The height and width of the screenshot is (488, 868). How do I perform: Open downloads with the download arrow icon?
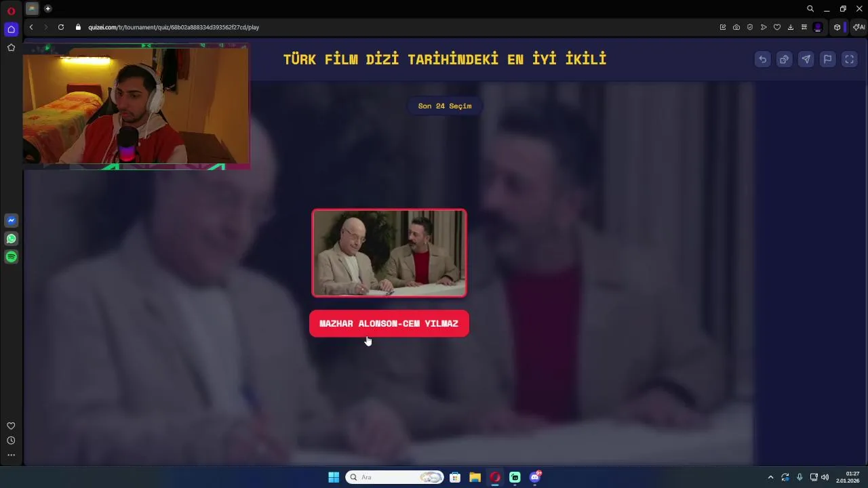[791, 27]
